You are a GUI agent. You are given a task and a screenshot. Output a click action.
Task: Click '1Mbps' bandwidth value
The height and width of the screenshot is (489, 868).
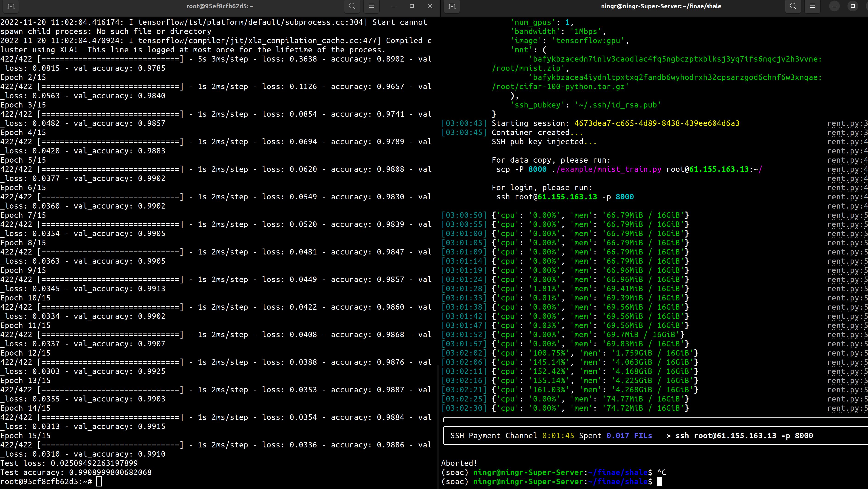pyautogui.click(x=586, y=31)
